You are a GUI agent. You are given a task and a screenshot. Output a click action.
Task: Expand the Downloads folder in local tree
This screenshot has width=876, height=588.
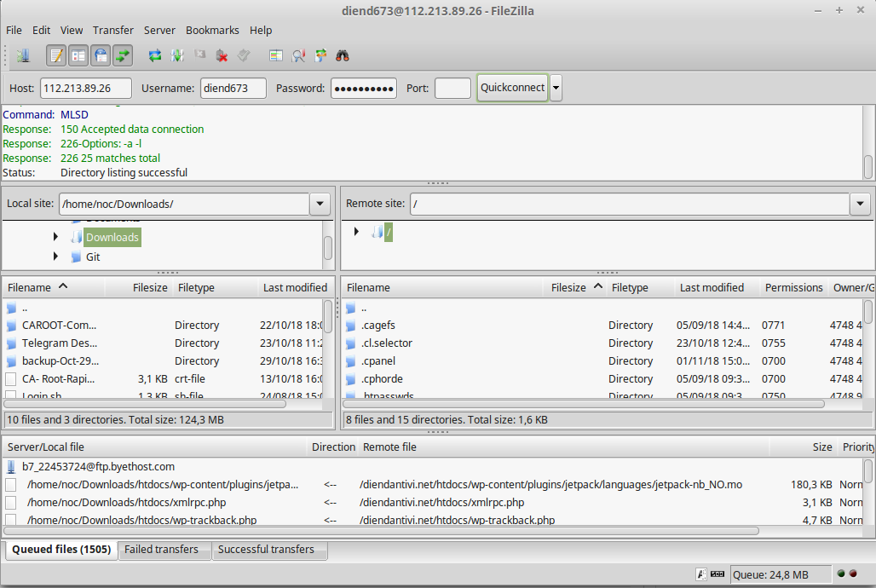tap(55, 237)
